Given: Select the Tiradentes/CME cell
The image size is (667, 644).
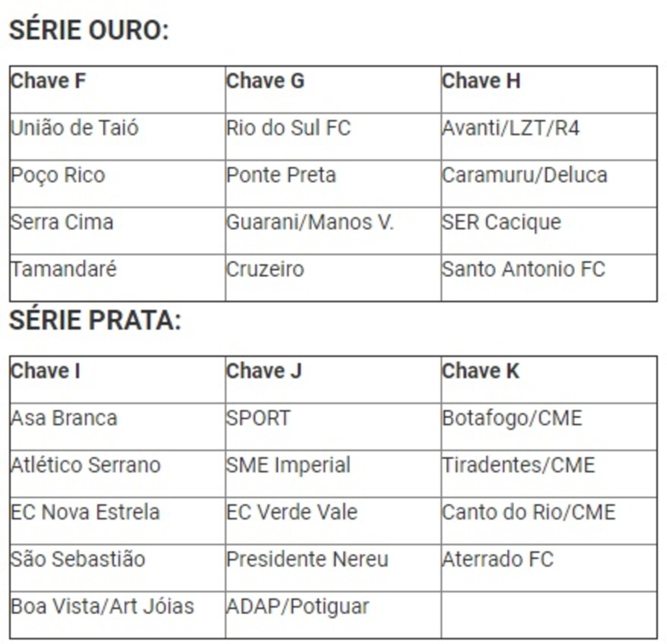Looking at the screenshot, I should pyautogui.click(x=549, y=474).
